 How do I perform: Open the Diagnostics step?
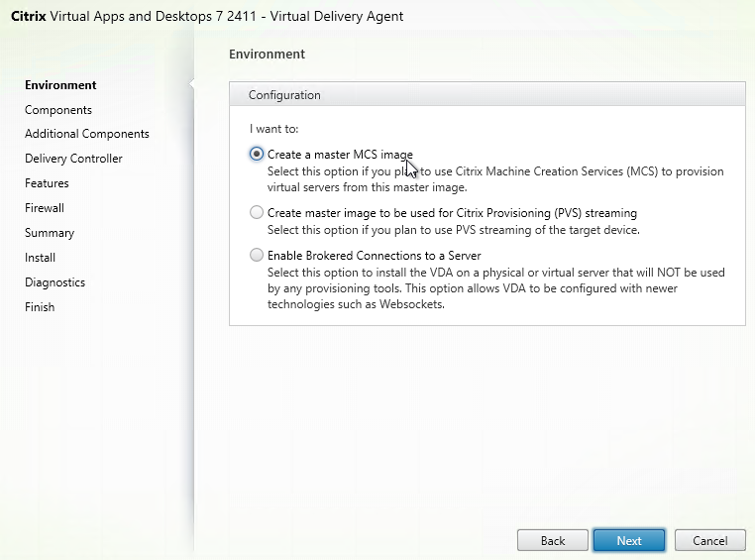[x=54, y=282]
